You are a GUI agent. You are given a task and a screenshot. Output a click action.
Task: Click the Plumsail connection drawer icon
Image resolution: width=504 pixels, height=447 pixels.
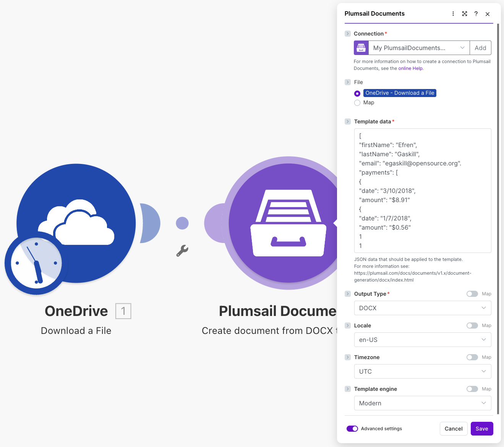(x=361, y=48)
